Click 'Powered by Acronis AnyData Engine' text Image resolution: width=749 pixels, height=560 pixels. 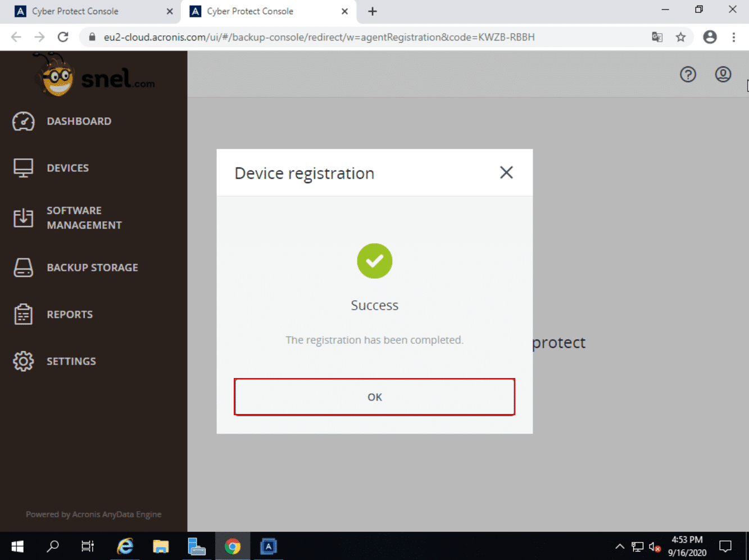pyautogui.click(x=93, y=515)
